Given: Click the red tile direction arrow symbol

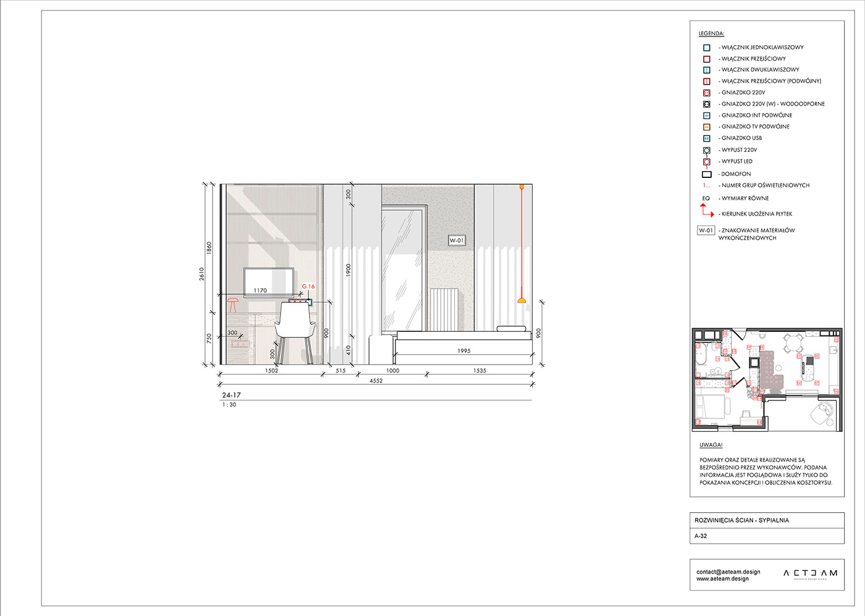Looking at the screenshot, I should [707, 211].
